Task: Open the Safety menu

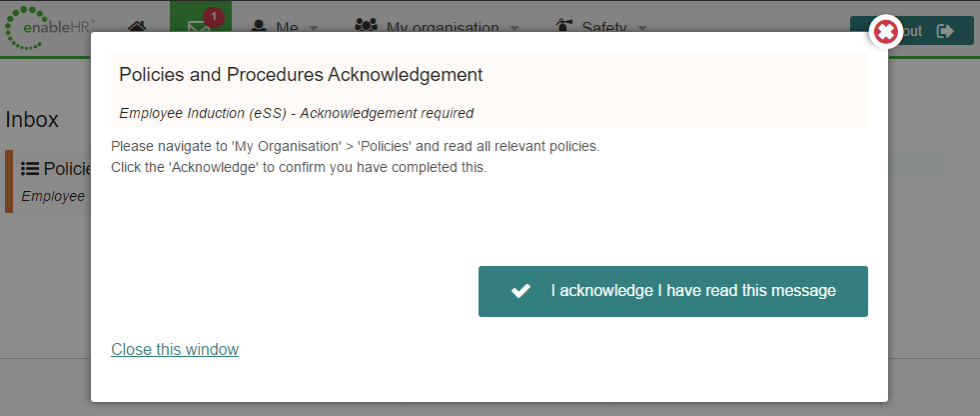Action: coord(601,28)
